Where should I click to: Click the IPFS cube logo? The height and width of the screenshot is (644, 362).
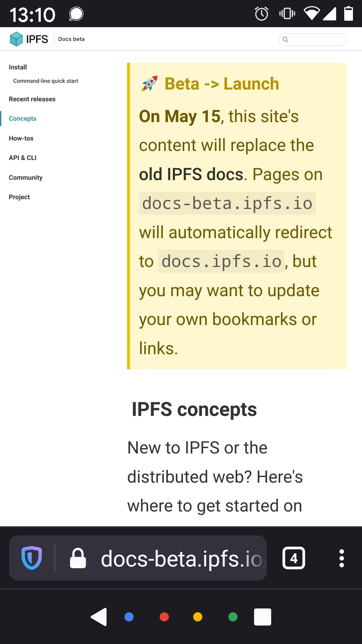click(16, 39)
